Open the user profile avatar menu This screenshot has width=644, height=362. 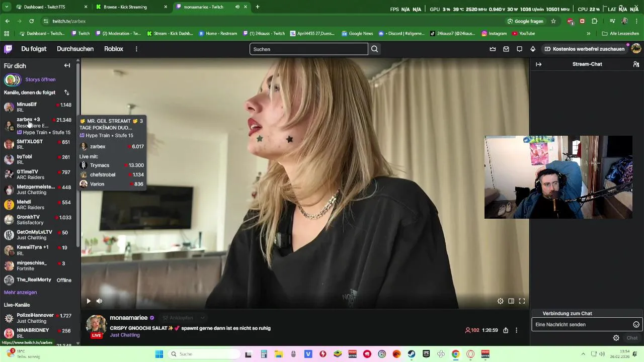click(x=636, y=49)
